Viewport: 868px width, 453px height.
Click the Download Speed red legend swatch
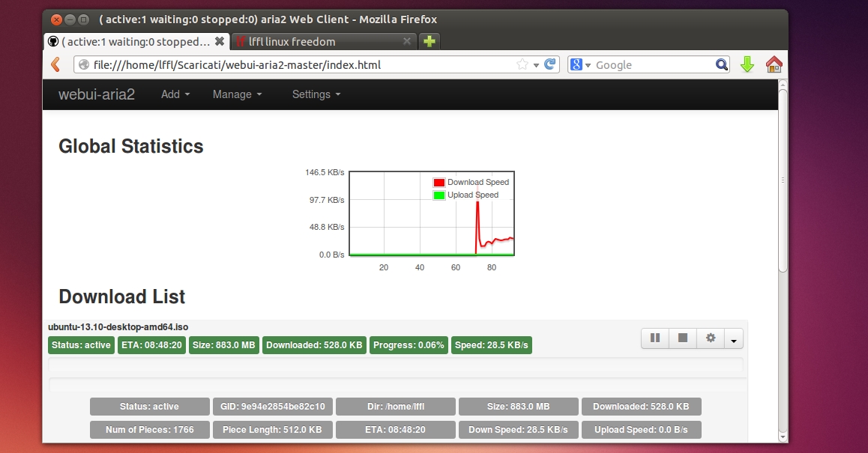click(x=439, y=183)
